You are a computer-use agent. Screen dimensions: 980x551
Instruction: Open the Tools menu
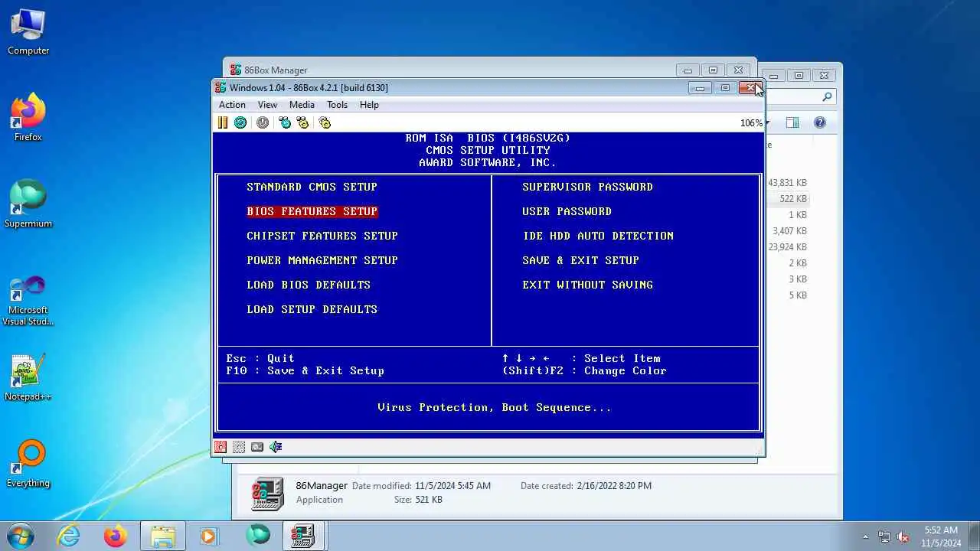point(337,105)
